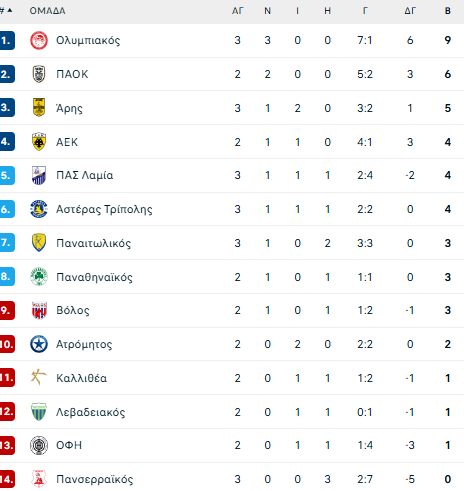Screen dimensions: 464x491
Task: Open the Καλλιθέα team name link
Action: pyautogui.click(x=81, y=378)
